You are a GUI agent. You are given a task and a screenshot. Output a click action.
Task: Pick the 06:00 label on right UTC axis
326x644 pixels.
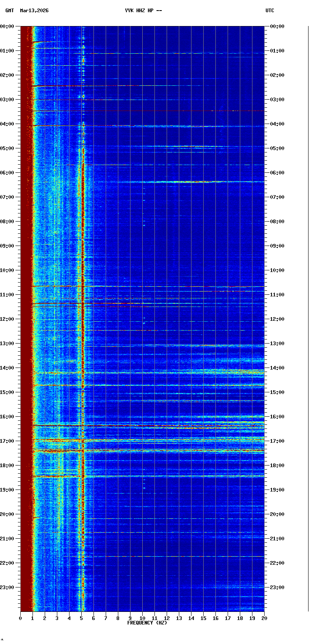pos(277,173)
